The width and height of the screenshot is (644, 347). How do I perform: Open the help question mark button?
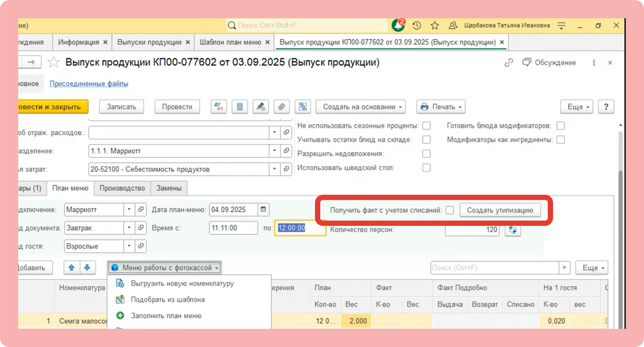point(606,107)
